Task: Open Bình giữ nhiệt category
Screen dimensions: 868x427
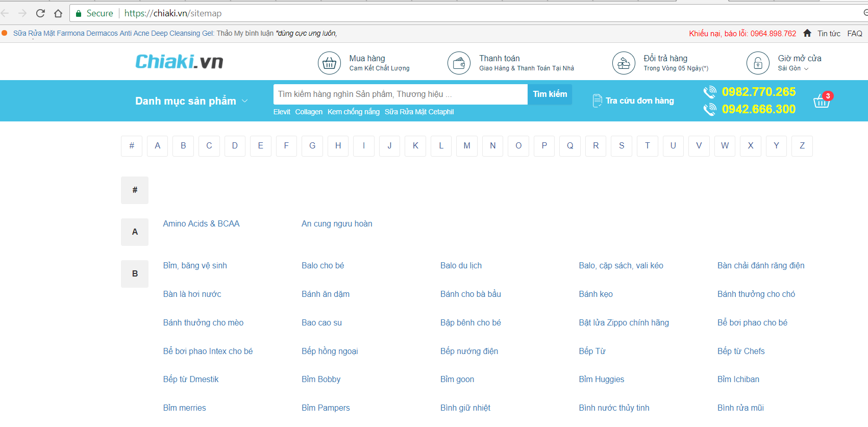Action: pos(465,408)
